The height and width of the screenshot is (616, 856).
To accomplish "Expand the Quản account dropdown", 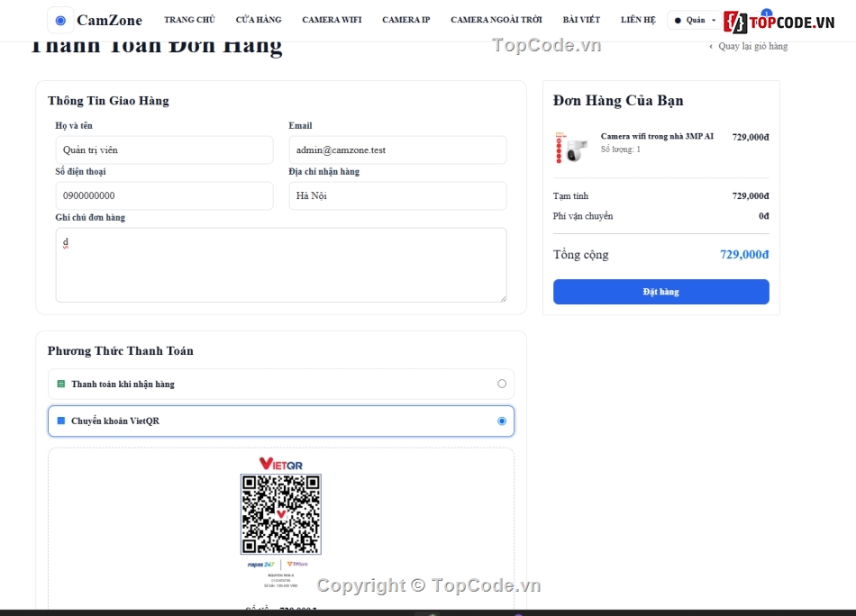I will point(695,20).
